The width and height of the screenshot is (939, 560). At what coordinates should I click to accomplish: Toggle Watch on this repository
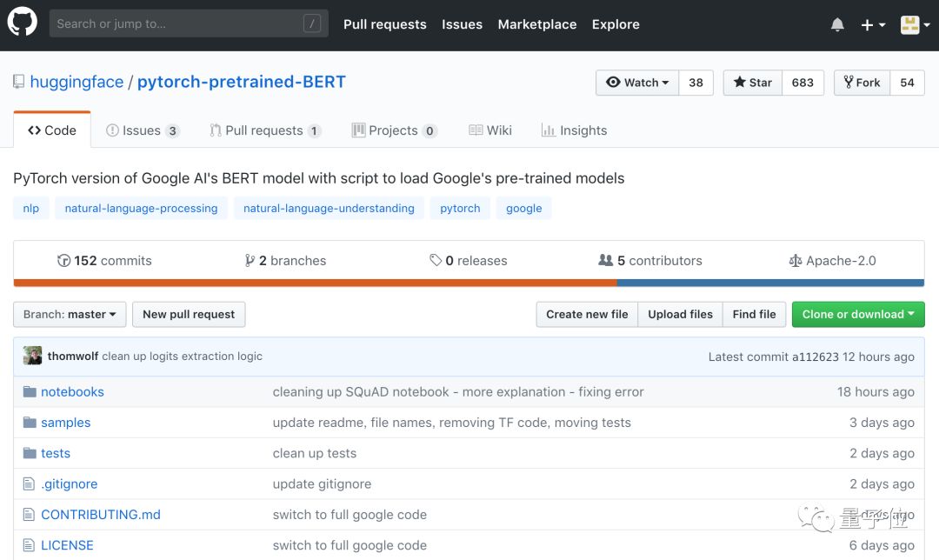pyautogui.click(x=637, y=83)
